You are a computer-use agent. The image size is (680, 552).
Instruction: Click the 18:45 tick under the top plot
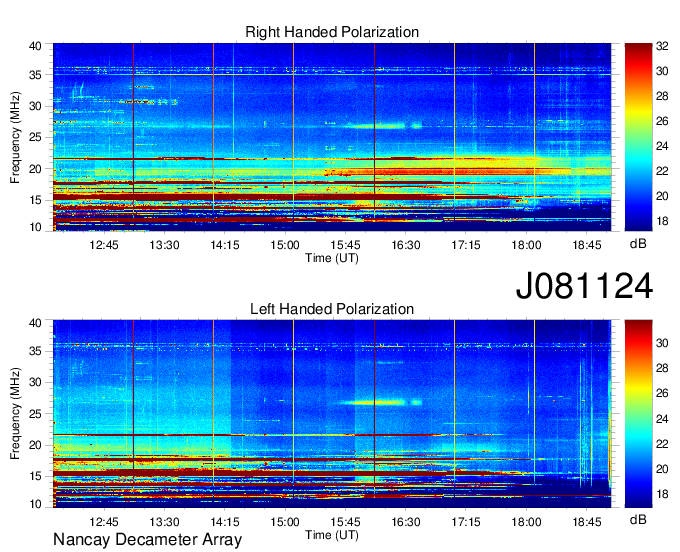point(587,245)
